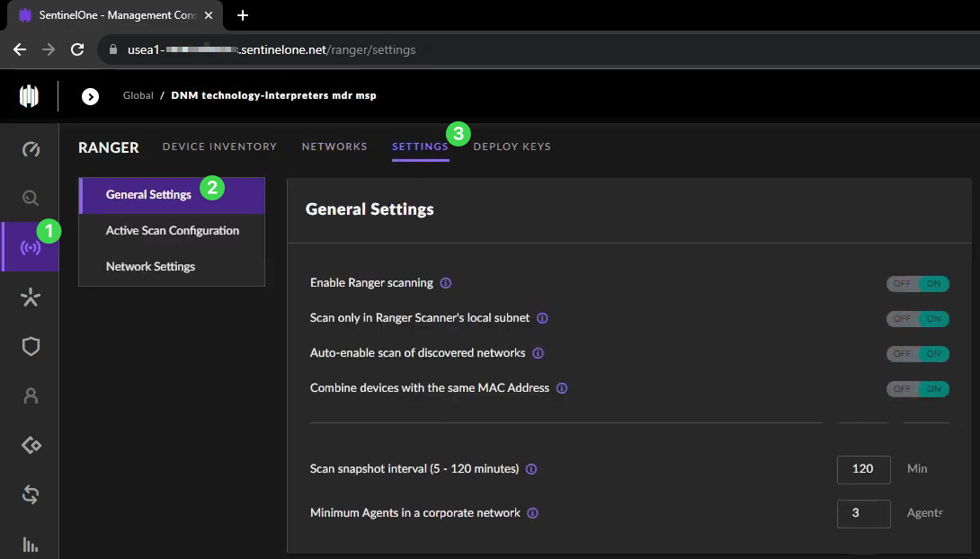Open the circular arrows activity icon in sidebar

(x=31, y=494)
